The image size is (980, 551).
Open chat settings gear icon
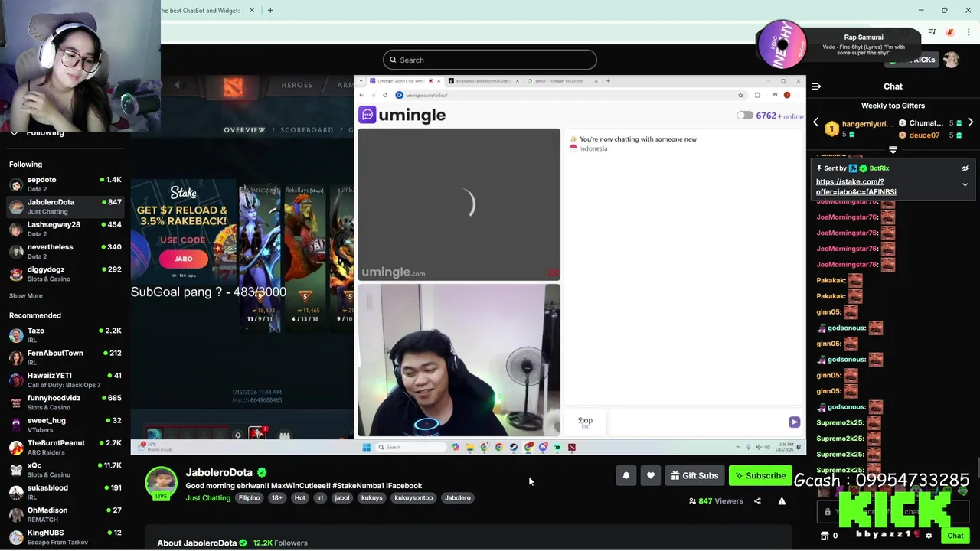point(929,536)
